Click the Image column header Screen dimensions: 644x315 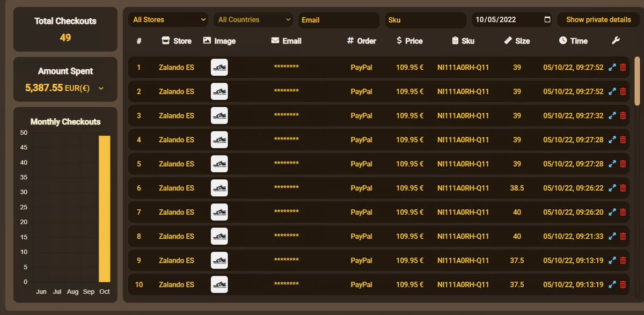coord(219,41)
